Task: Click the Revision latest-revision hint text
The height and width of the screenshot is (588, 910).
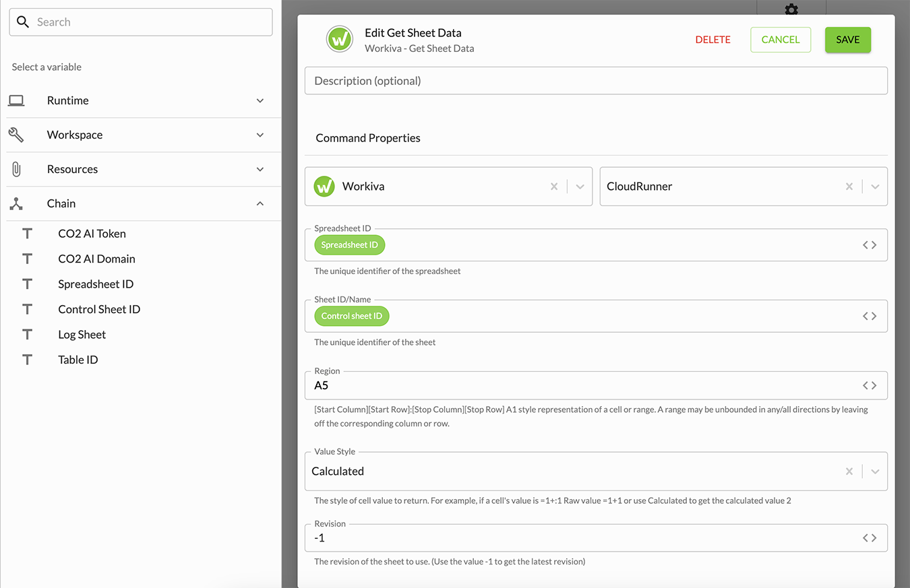Action: click(450, 562)
